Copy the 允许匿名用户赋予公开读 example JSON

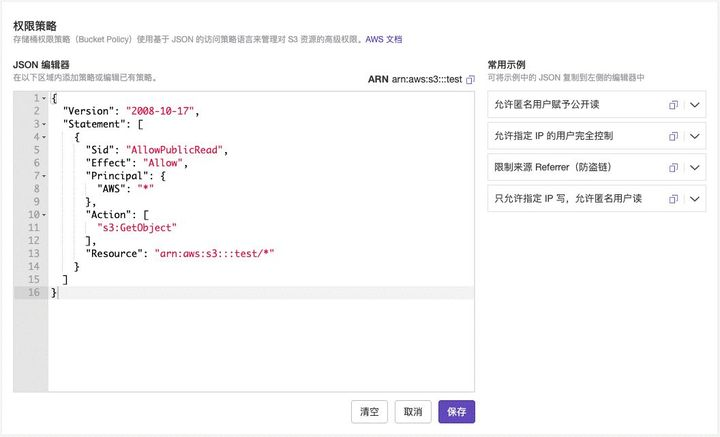[x=673, y=105]
